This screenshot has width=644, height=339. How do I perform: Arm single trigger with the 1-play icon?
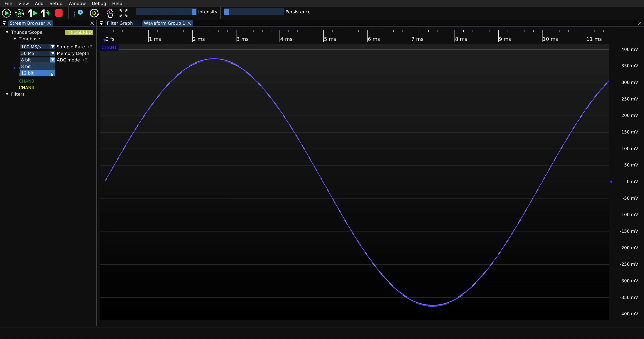click(33, 13)
